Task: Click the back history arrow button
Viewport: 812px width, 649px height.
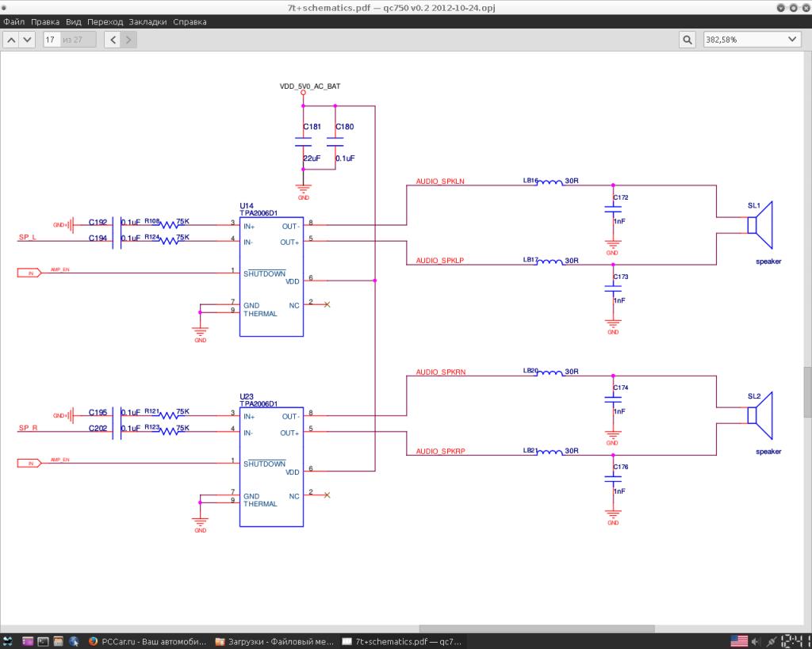Action: pyautogui.click(x=113, y=40)
